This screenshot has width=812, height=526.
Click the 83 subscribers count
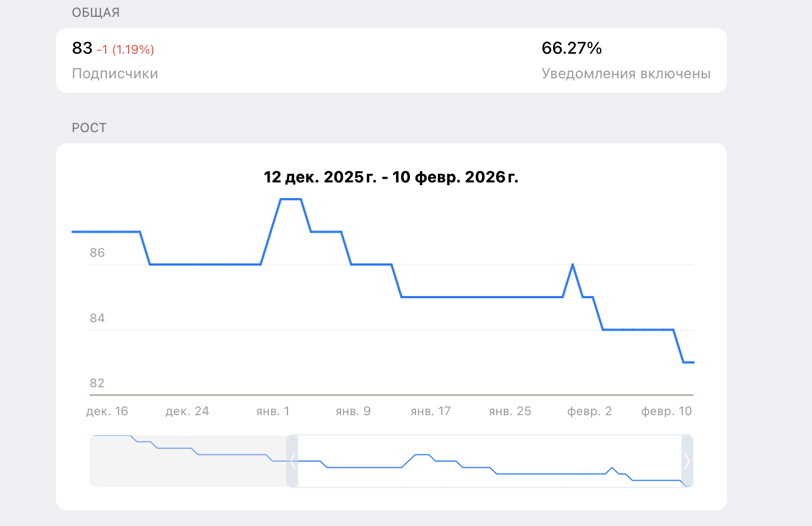coord(82,48)
